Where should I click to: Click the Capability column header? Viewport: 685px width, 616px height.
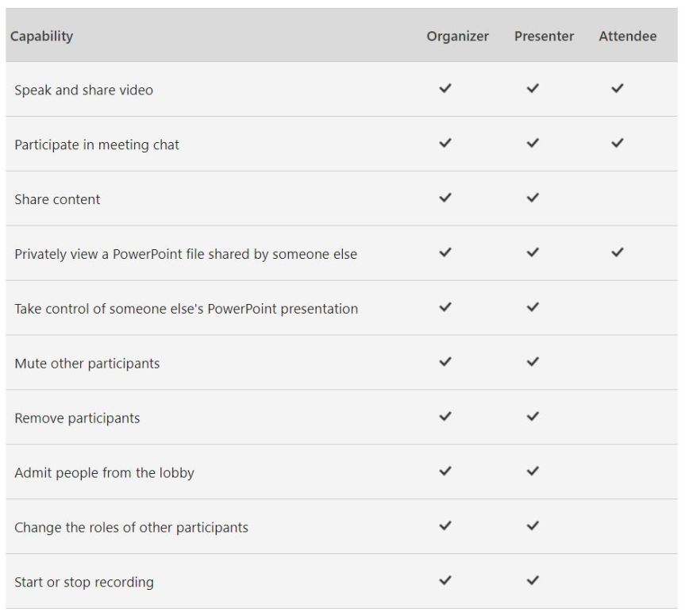[41, 36]
